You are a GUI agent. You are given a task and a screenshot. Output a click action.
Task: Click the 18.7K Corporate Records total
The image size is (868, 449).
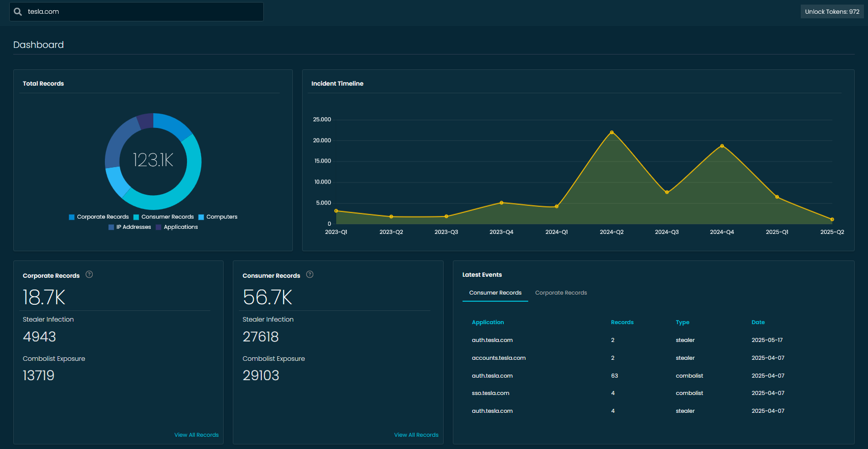[44, 298]
